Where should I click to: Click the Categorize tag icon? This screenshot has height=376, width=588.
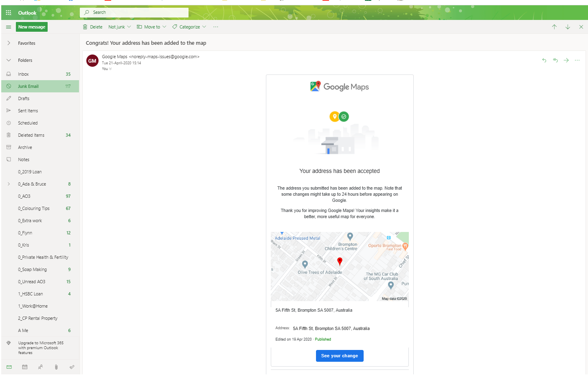(x=175, y=27)
